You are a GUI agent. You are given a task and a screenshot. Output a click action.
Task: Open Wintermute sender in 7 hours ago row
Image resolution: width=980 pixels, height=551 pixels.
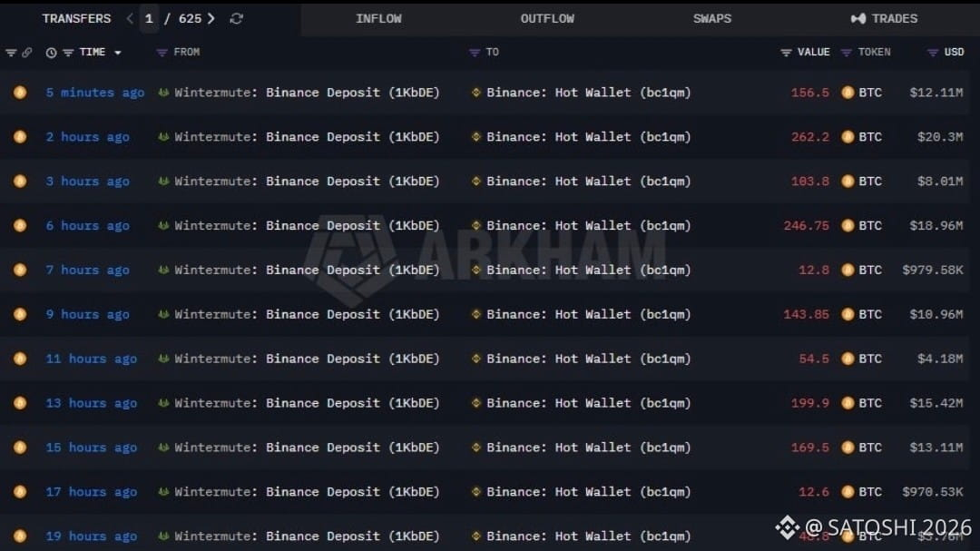point(307,271)
